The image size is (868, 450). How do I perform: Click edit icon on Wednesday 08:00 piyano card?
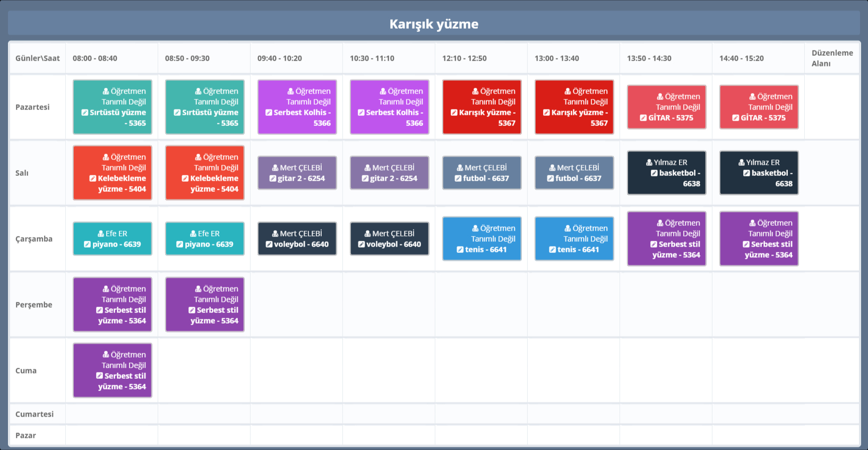(x=87, y=244)
